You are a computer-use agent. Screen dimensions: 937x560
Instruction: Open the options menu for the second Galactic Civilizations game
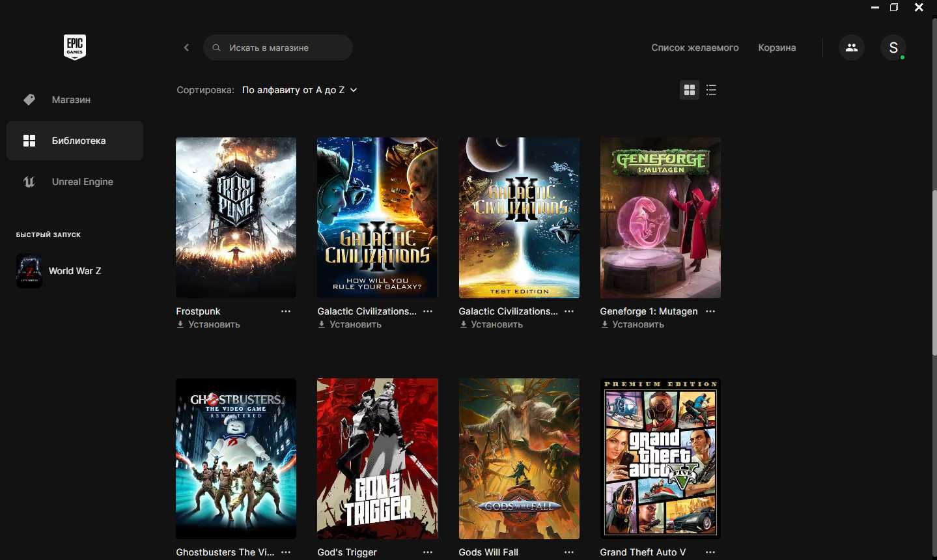[x=569, y=311]
